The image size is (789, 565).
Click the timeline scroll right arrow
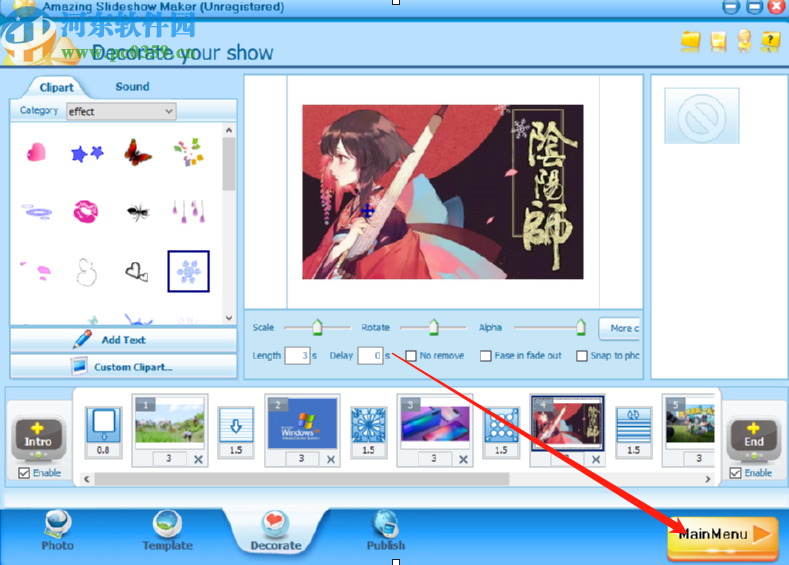[x=707, y=479]
